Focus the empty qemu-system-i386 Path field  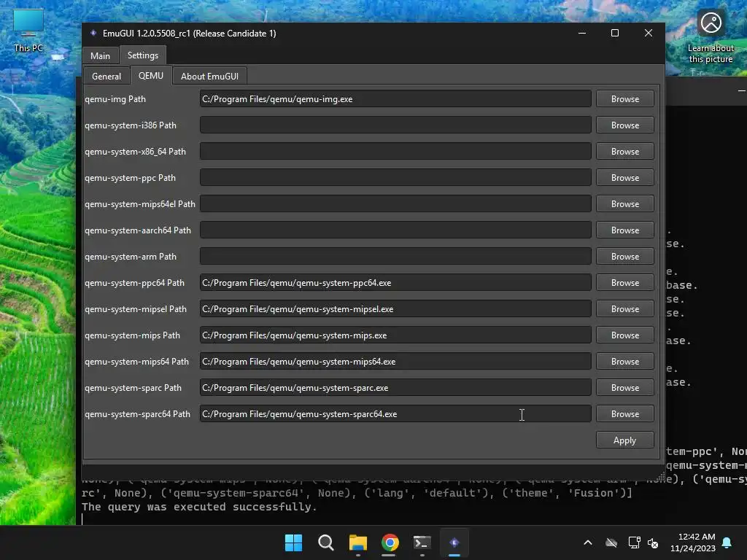[x=395, y=125]
